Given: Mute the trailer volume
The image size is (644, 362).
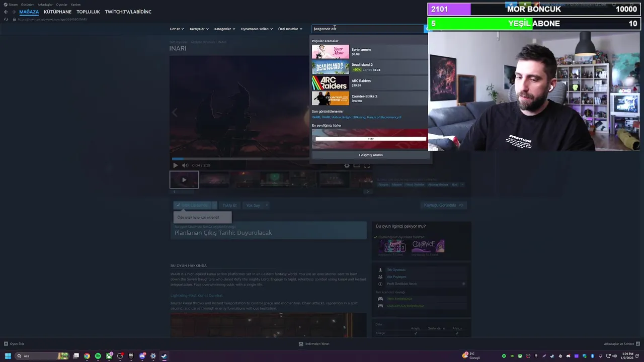Looking at the screenshot, I should (185, 165).
